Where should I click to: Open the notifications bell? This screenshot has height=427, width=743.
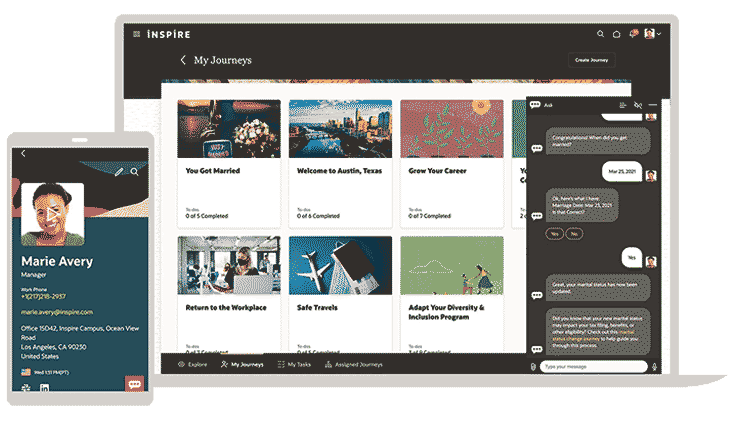pos(633,34)
